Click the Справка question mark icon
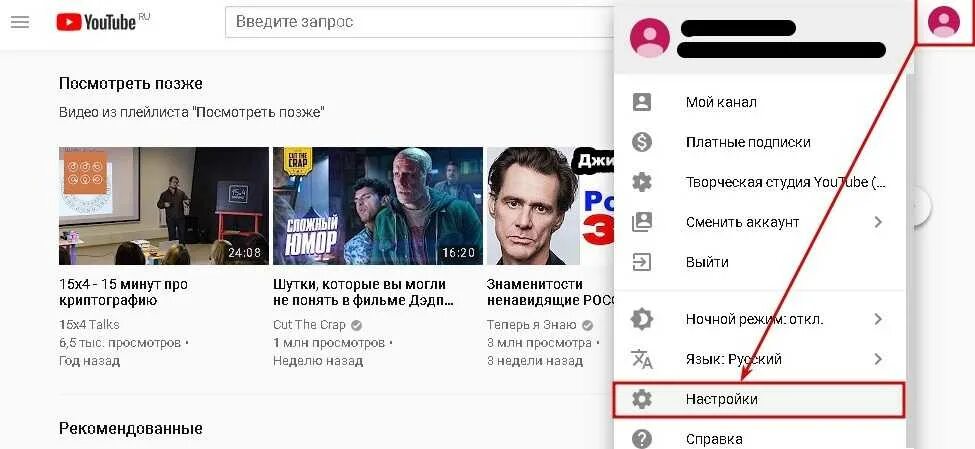975x449 pixels. click(641, 438)
